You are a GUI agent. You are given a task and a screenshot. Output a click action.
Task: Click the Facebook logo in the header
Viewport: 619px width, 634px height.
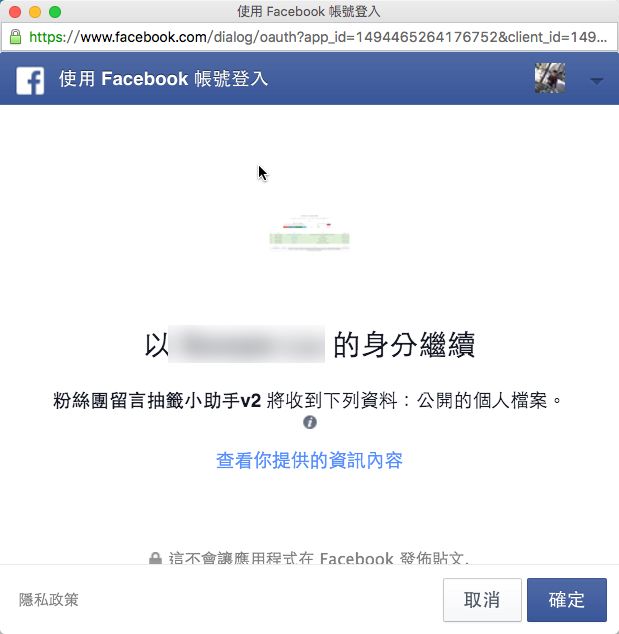[30, 80]
